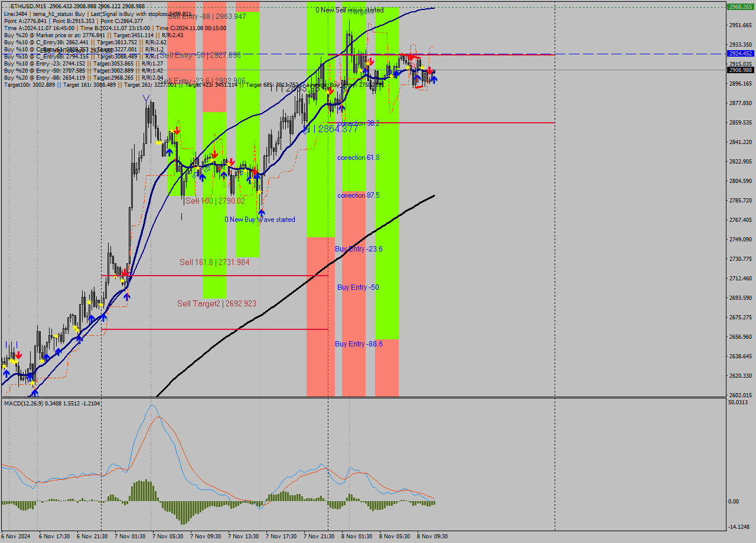Click the 2804.590 price scale value
The width and height of the screenshot is (756, 543).
[x=741, y=181]
